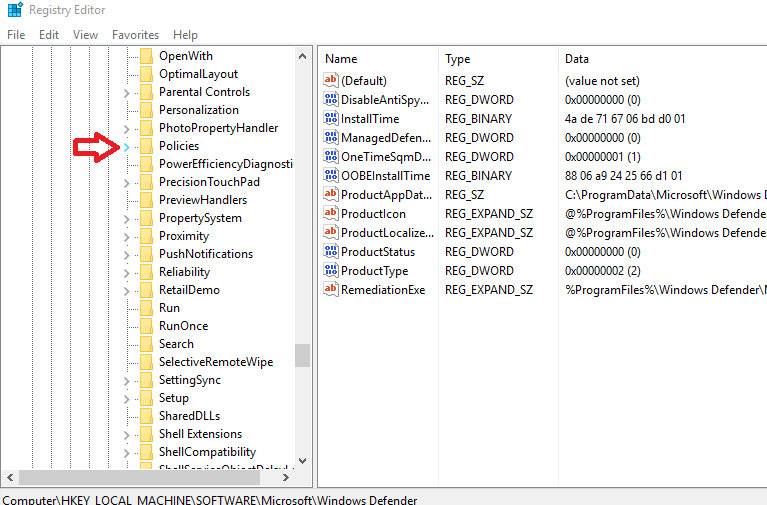Open the Edit menu
767x505 pixels.
(x=49, y=35)
